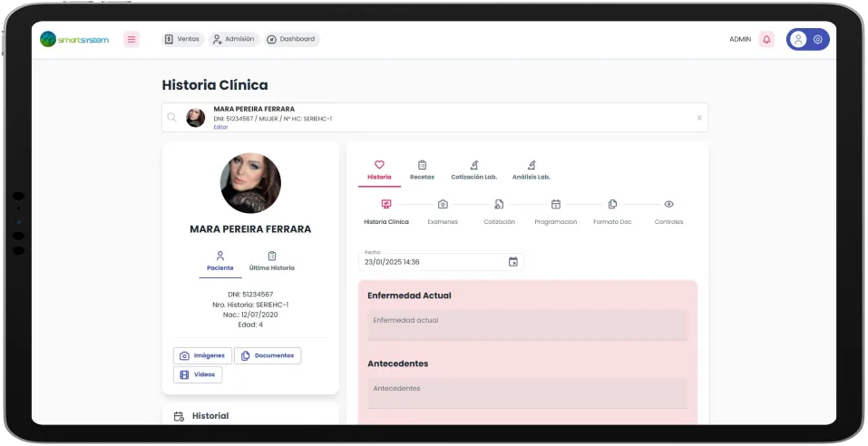
Task: Select the Programacion calendar step icon
Action: (x=556, y=205)
